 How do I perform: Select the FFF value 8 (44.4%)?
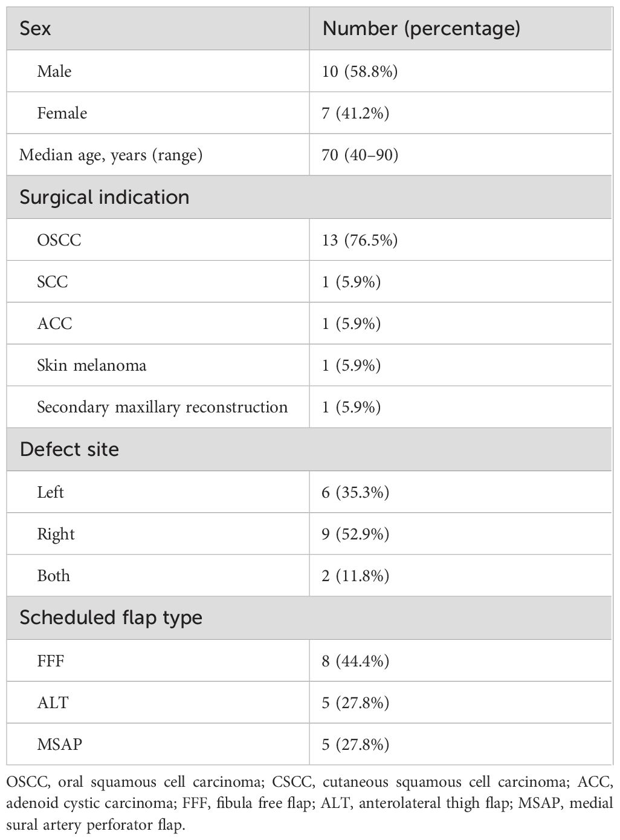[355, 661]
